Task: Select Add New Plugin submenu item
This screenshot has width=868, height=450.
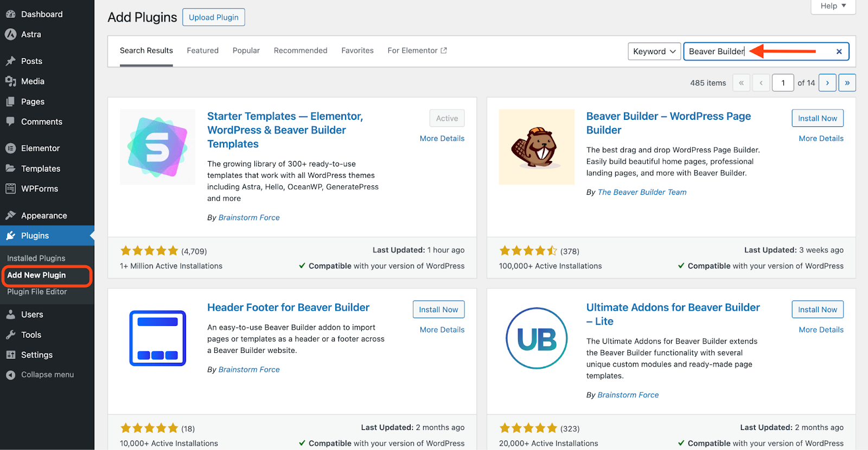Action: pyautogui.click(x=36, y=275)
